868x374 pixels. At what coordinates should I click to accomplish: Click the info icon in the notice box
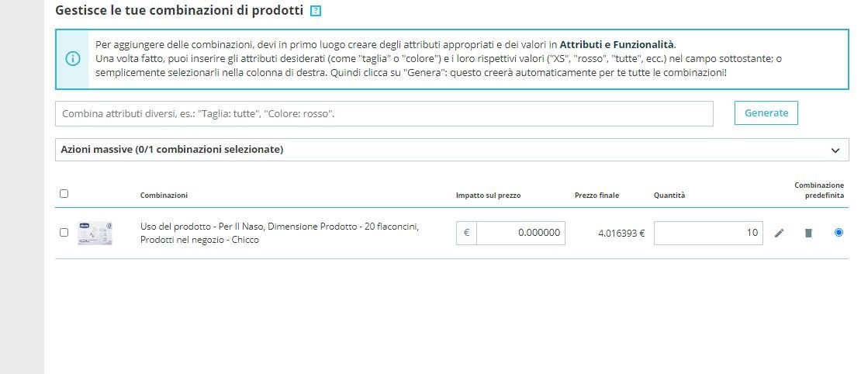coord(72,59)
